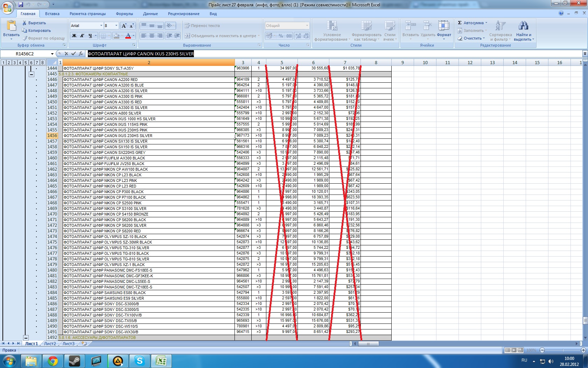
Task: Open the Name Box dropdown
Action: (52, 54)
